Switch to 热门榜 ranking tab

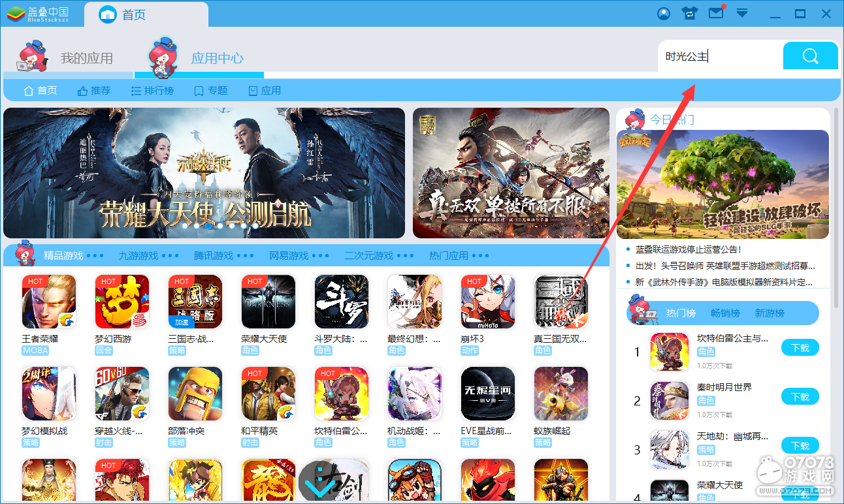click(x=681, y=313)
